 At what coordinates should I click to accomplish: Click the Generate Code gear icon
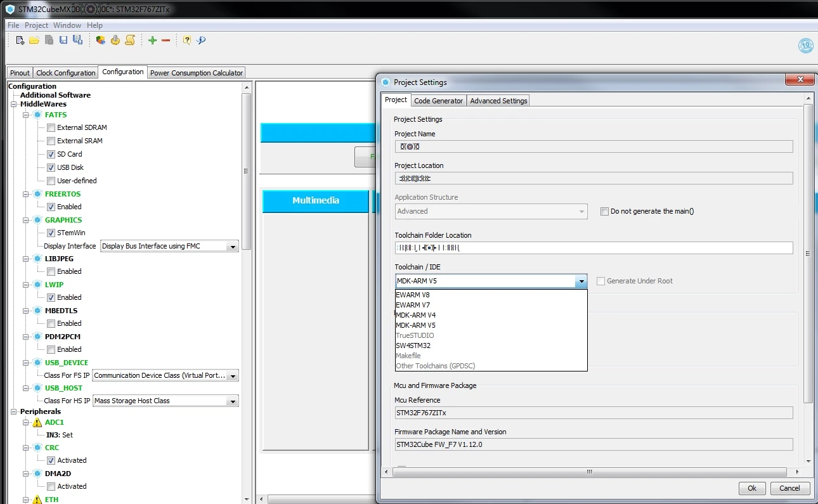115,41
